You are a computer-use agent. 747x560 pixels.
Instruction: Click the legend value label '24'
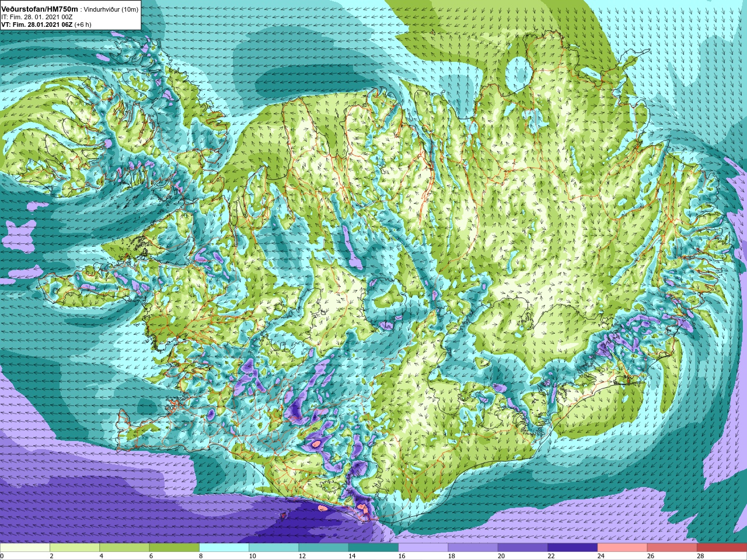601,556
